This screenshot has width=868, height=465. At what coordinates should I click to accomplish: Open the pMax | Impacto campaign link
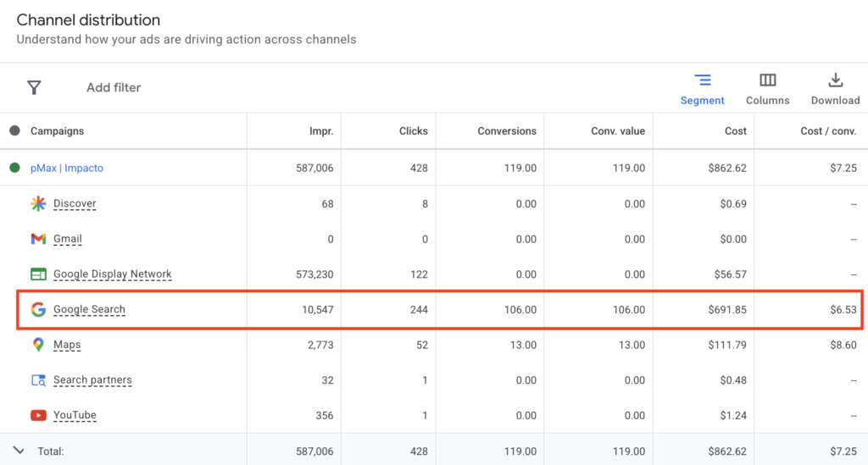click(66, 168)
